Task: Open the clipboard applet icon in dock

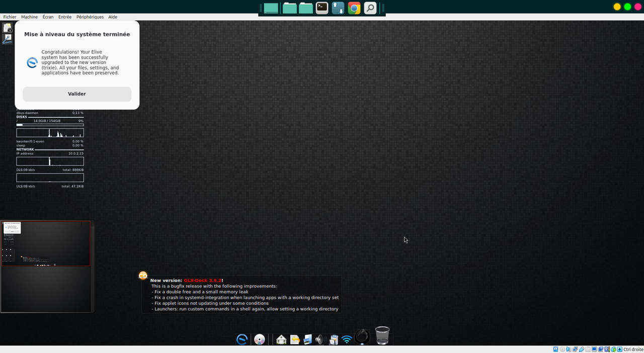Action: (333, 340)
